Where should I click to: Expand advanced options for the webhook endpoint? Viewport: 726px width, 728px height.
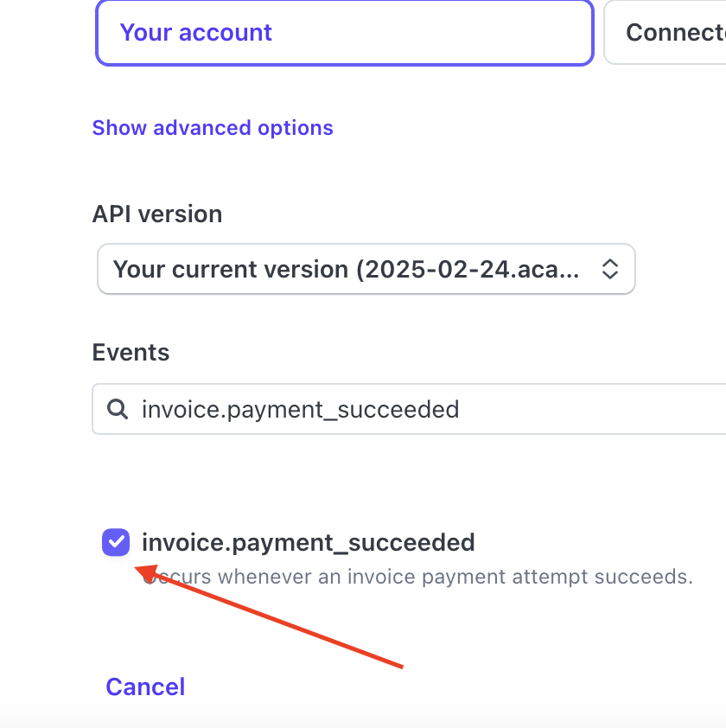(213, 128)
